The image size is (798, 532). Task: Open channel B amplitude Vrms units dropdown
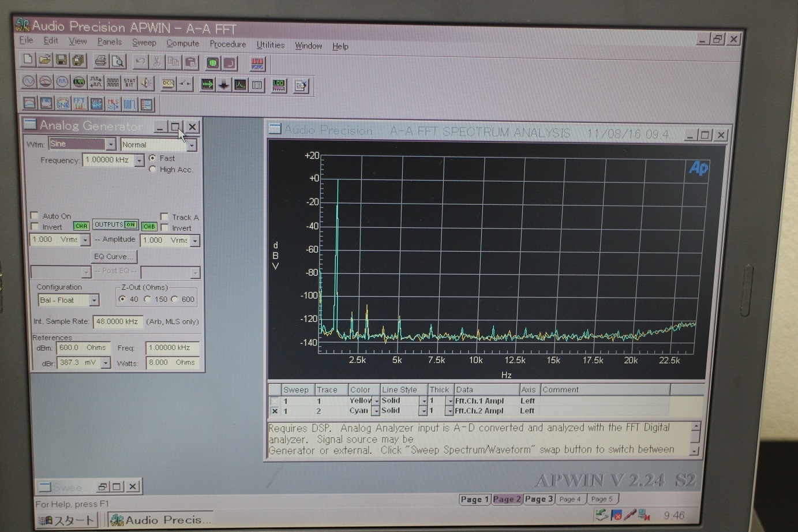point(195,241)
